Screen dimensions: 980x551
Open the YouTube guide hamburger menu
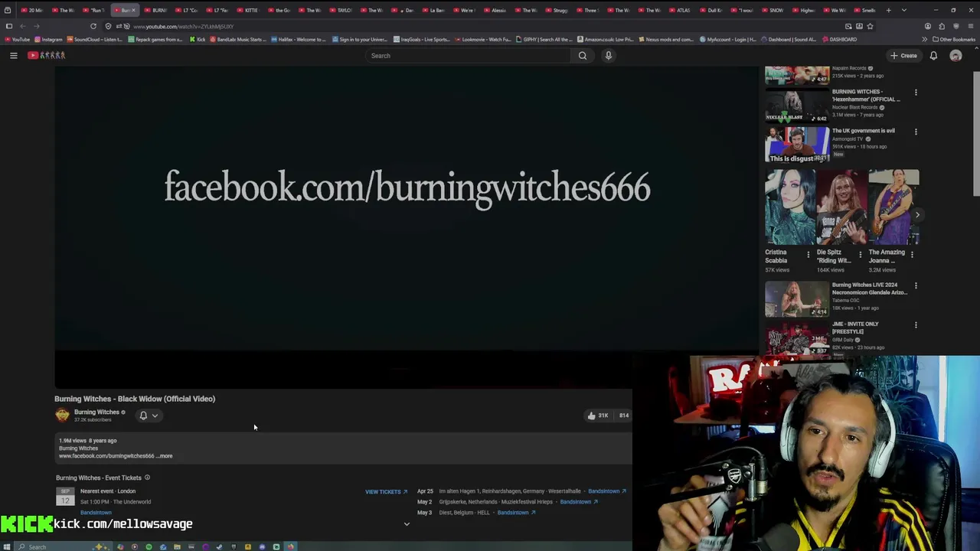[13, 55]
